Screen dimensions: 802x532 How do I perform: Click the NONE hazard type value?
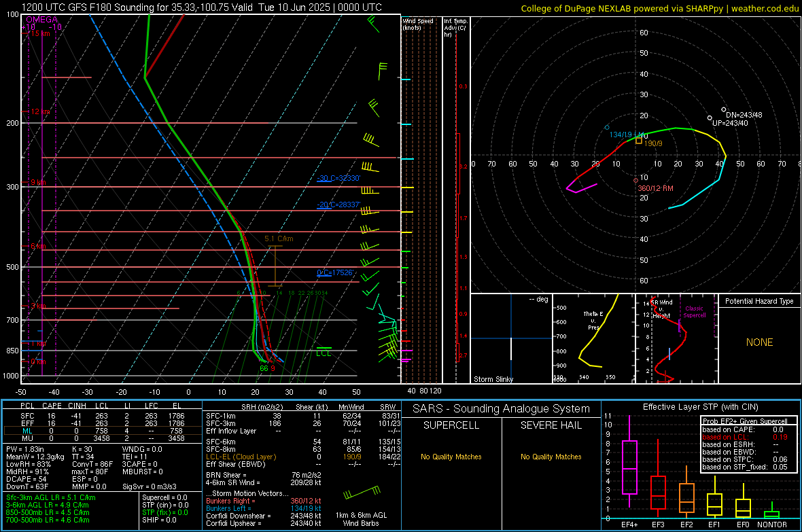(759, 342)
